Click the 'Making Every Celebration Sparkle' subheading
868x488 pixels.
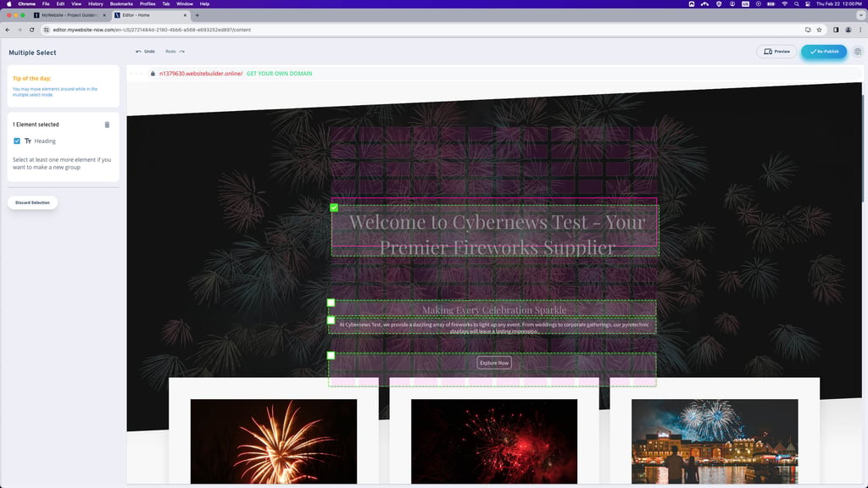[494, 310]
